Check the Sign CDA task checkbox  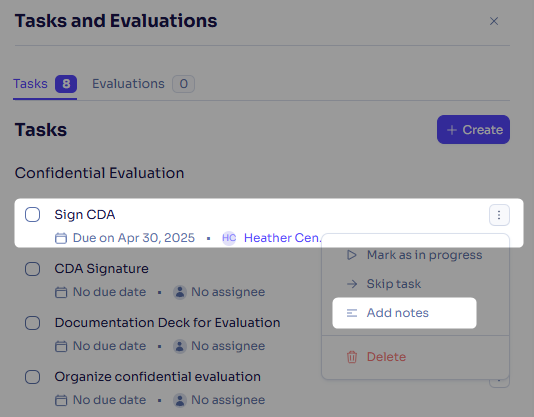[x=32, y=215]
